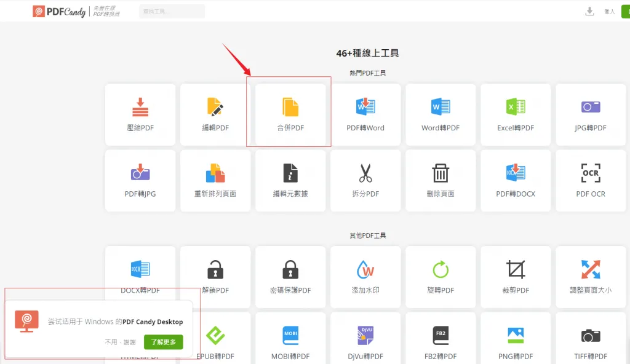This screenshot has height=364, width=630.
Task: Open the PDF轉Word converter
Action: pyautogui.click(x=365, y=114)
